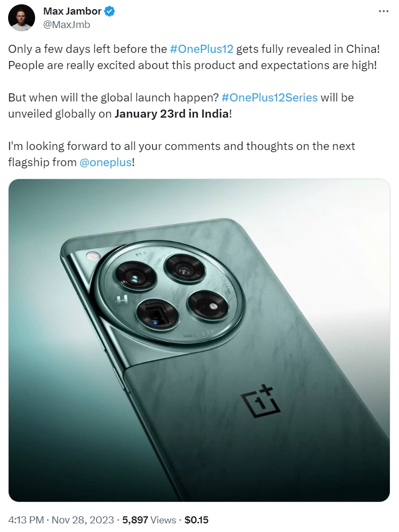Open Max Jambor's profile avatar picture
The width and height of the screenshot is (399, 532).
(x=22, y=18)
